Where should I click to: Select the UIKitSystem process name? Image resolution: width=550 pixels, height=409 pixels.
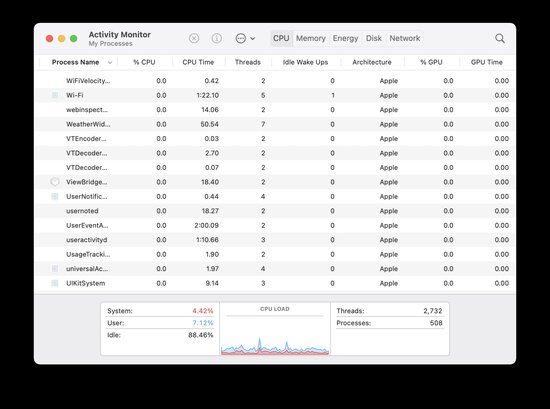(x=86, y=283)
